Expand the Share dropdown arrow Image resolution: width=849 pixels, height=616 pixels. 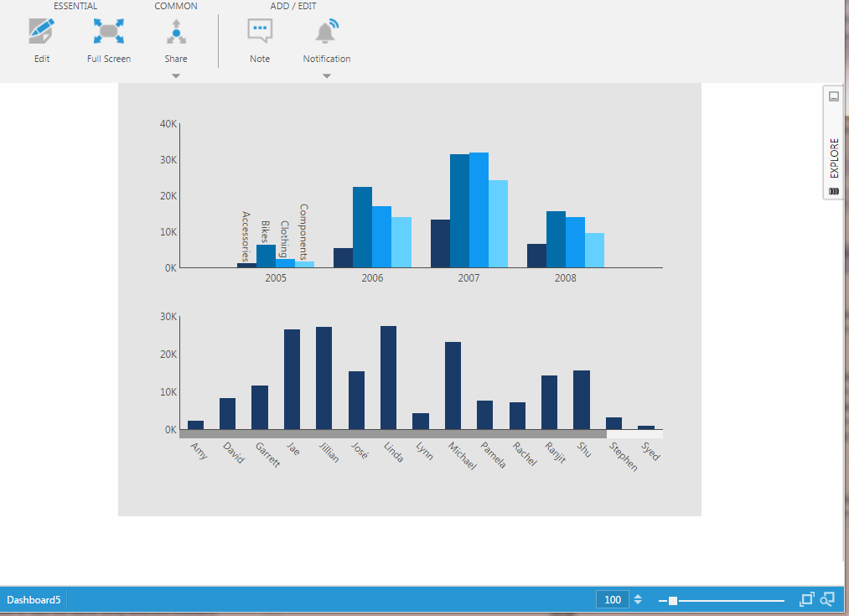[x=176, y=76]
